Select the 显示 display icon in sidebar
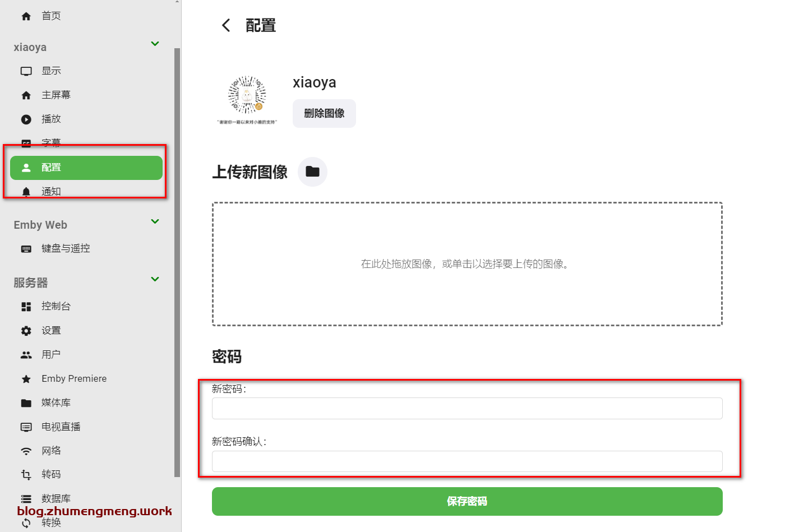 coord(26,71)
